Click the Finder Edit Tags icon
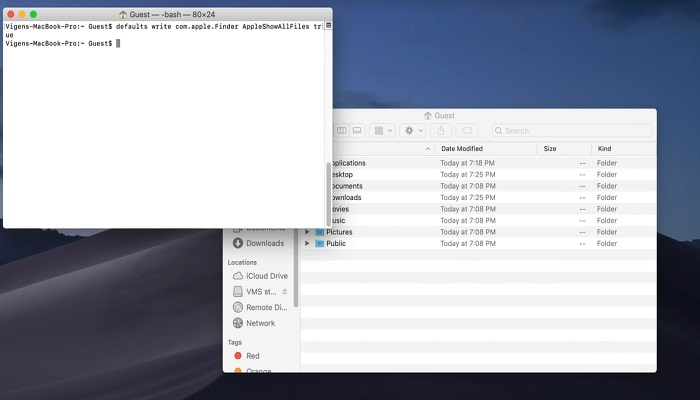The width and height of the screenshot is (700, 400). (x=467, y=130)
